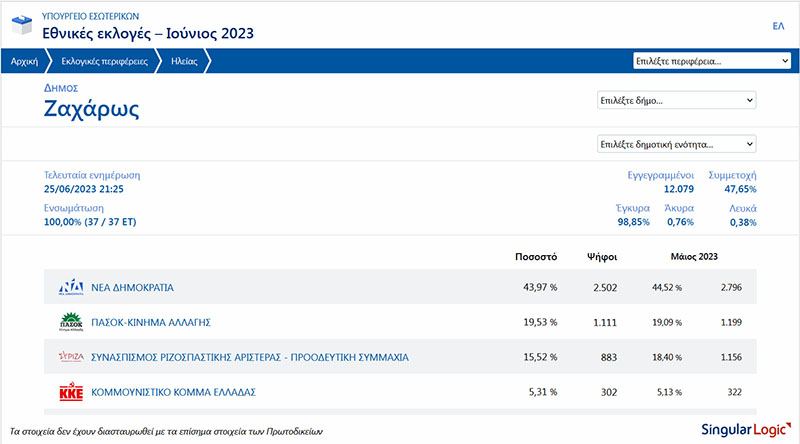Click the 'Εθνικές εκλογές – Ιούνιος 2023' title
Image resolution: width=800 pixels, height=444 pixels.
tap(148, 33)
